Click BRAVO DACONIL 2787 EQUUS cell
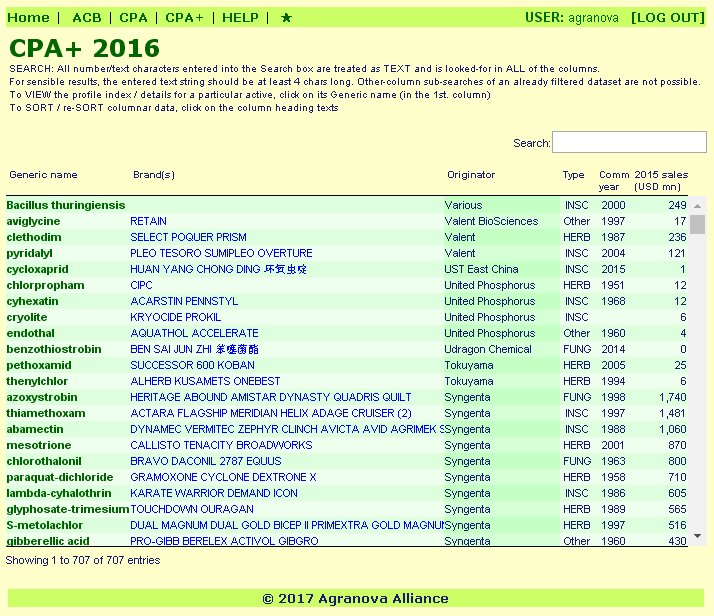Viewport: 714px width, 616px height. 206,461
